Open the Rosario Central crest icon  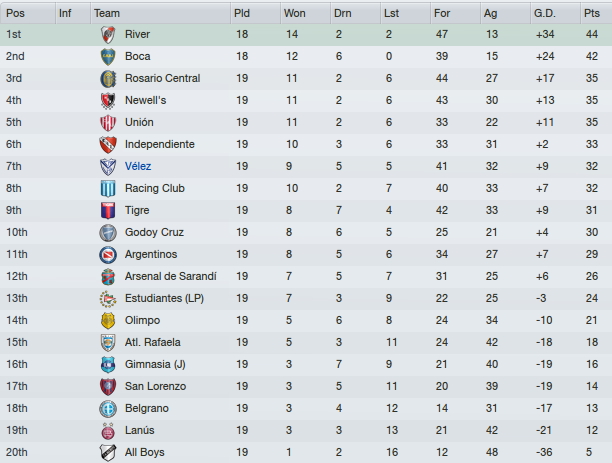pyautogui.click(x=108, y=78)
